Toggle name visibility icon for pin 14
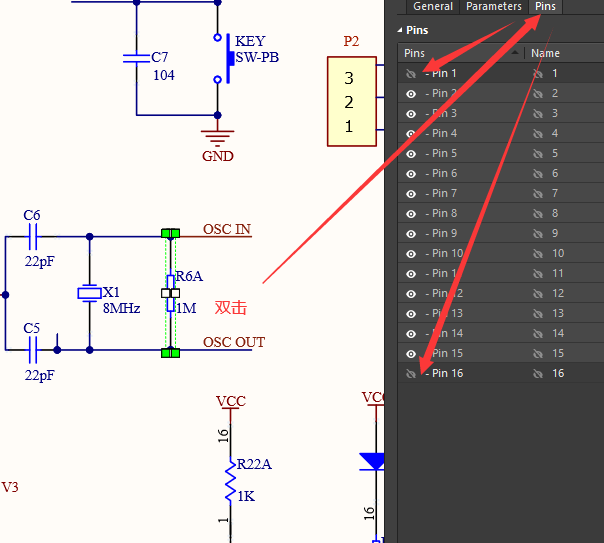The width and height of the screenshot is (604, 543). (538, 334)
